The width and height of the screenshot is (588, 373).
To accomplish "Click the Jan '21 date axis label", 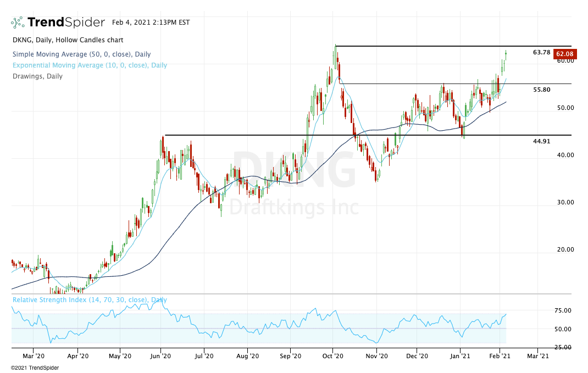I will pos(460,356).
